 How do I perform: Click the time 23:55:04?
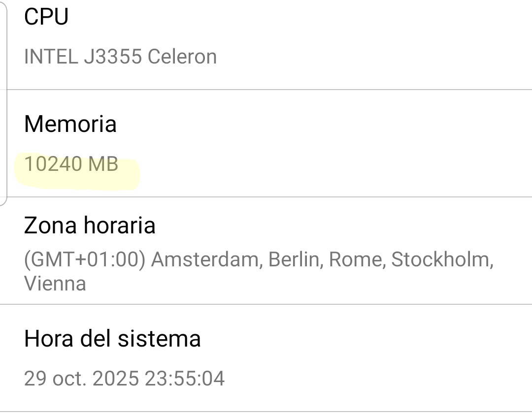tap(184, 379)
